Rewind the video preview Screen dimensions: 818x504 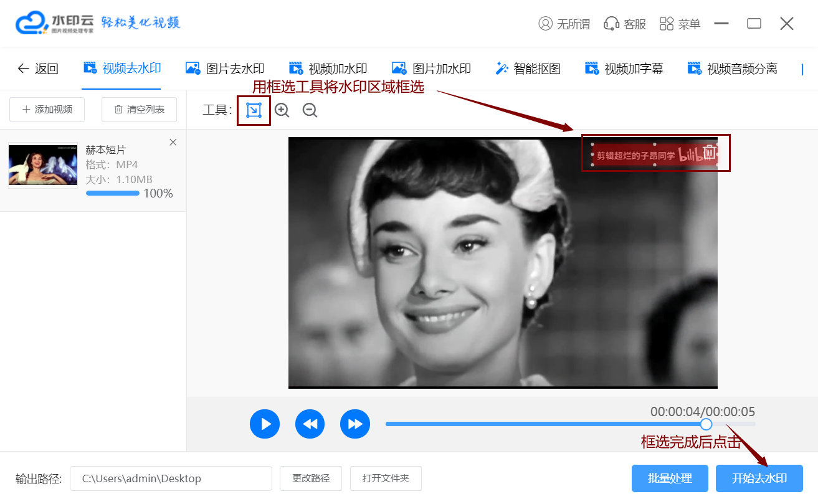tap(310, 424)
